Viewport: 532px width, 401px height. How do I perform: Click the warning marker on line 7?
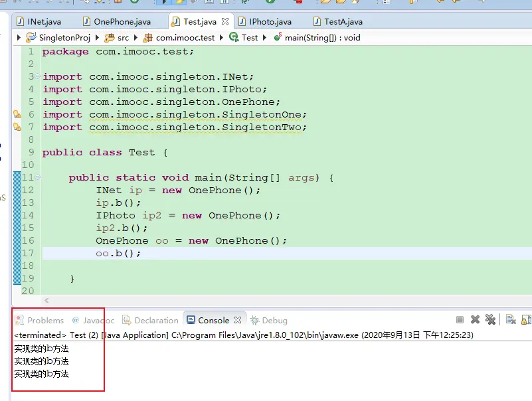pyautogui.click(x=17, y=127)
